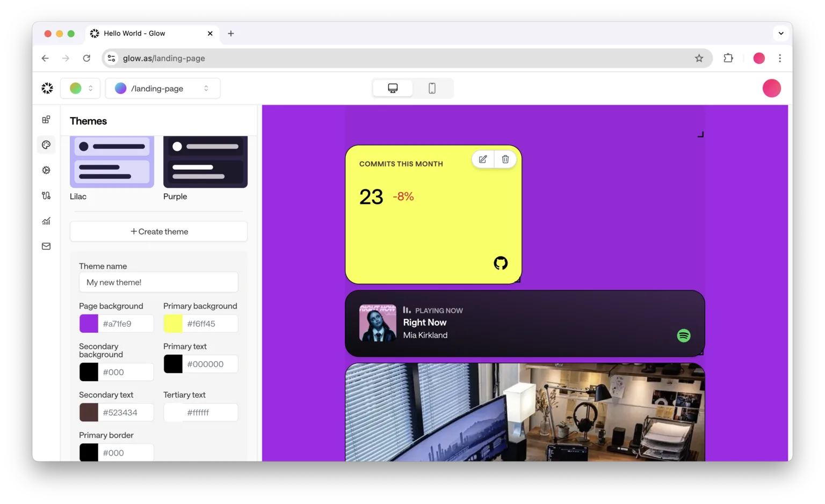Go back to the previous page
The image size is (825, 504).
[45, 58]
